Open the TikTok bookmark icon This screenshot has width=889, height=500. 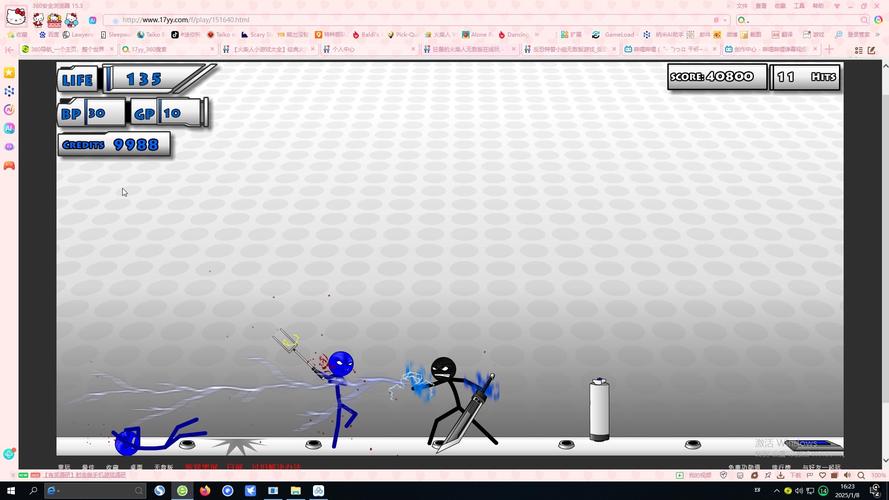[x=175, y=35]
